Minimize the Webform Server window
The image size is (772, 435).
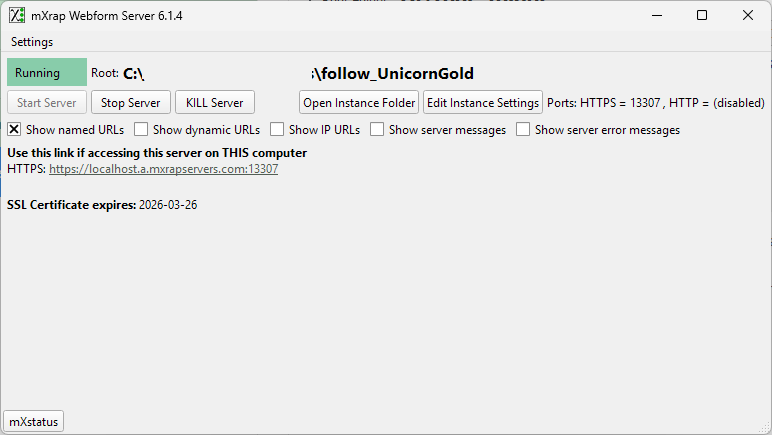tap(657, 16)
